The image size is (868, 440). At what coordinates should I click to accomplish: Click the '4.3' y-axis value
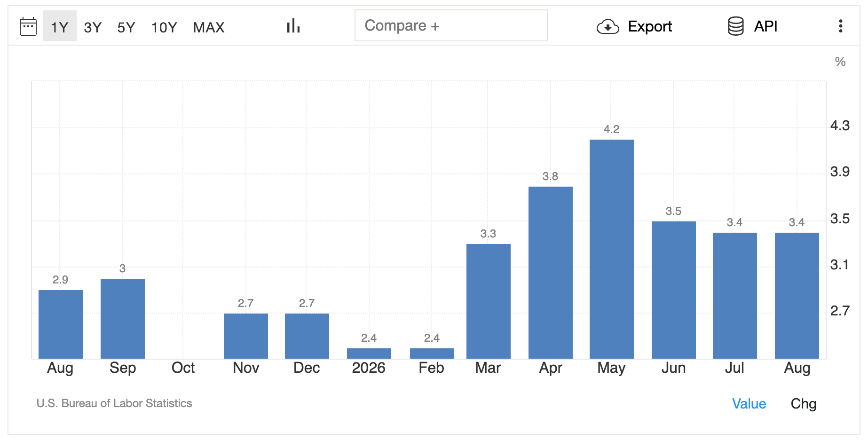click(x=840, y=126)
